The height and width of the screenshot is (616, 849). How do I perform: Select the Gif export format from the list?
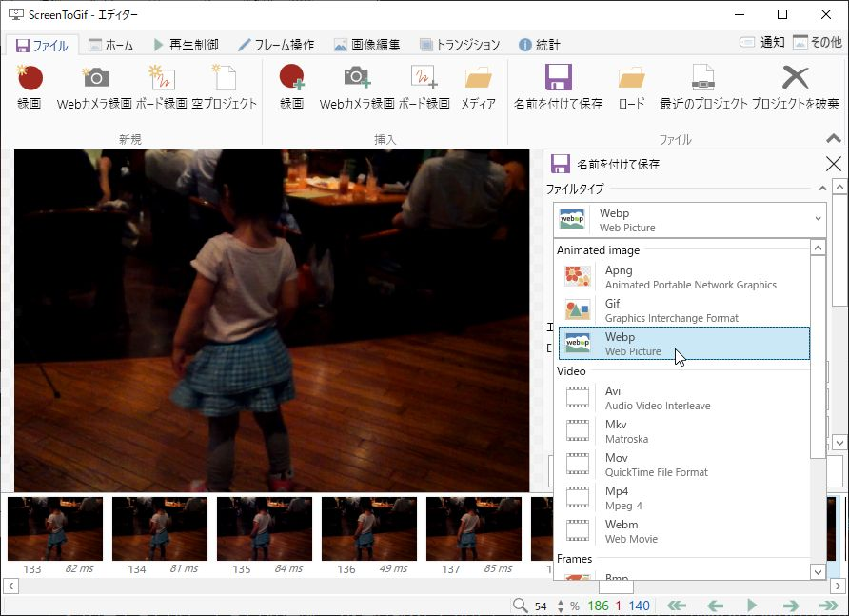tap(666, 310)
